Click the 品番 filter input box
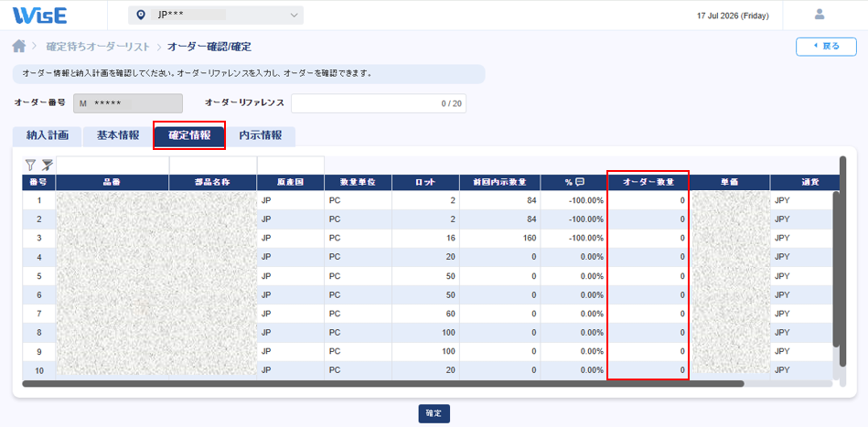868x427 pixels. pos(113,165)
